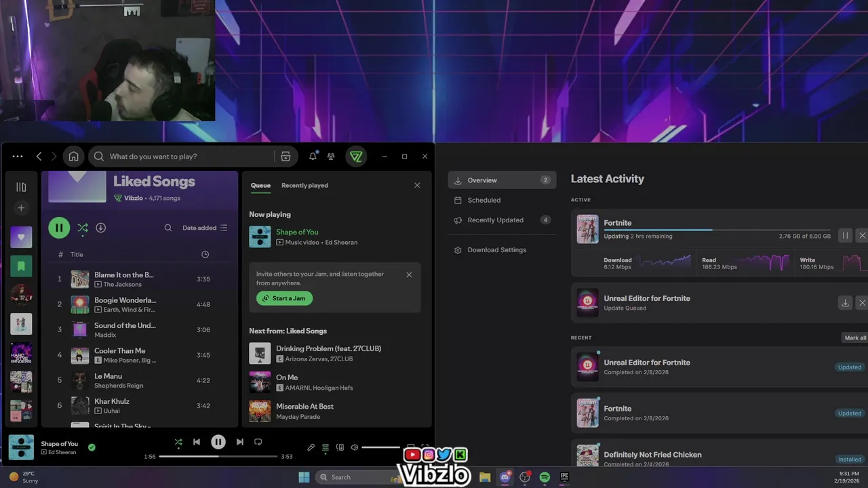
Task: Open Maddix artist link
Action: pyautogui.click(x=104, y=335)
